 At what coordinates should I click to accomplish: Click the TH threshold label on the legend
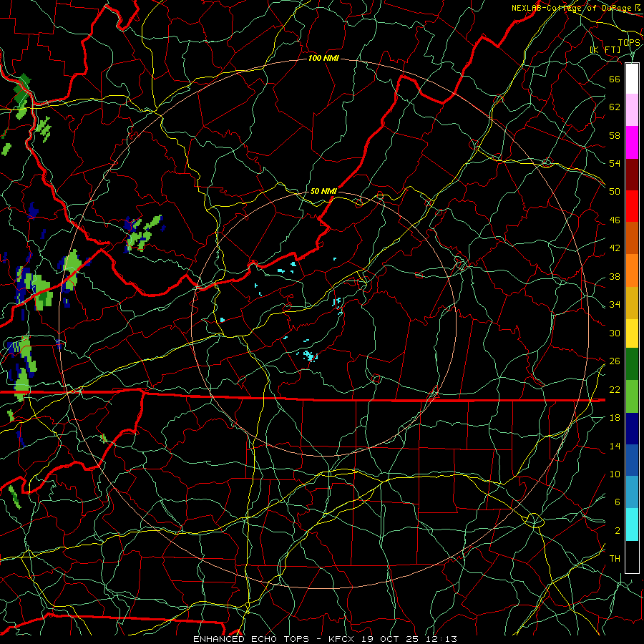click(615, 558)
